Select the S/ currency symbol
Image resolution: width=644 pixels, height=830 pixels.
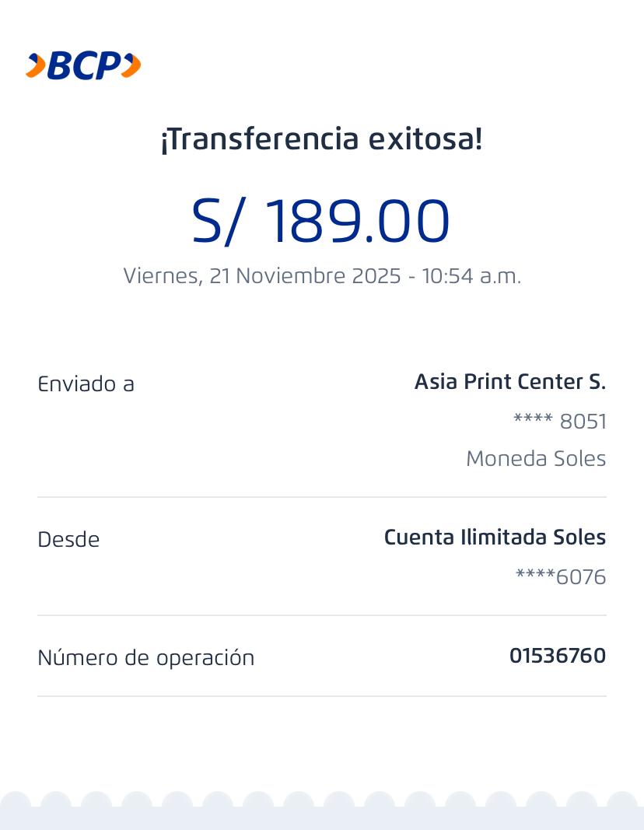(x=218, y=221)
